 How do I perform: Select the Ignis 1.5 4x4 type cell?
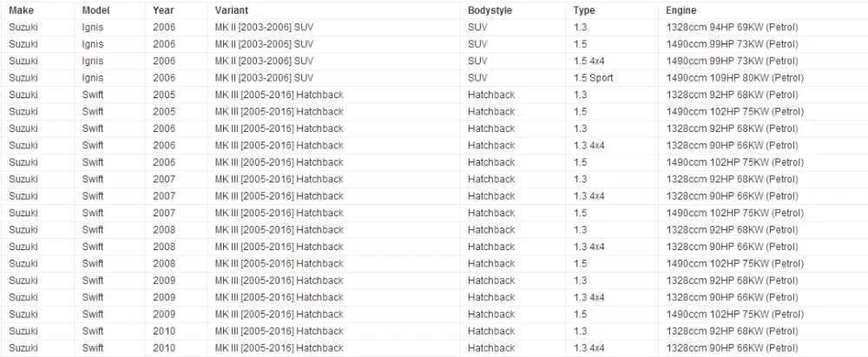[x=589, y=61]
